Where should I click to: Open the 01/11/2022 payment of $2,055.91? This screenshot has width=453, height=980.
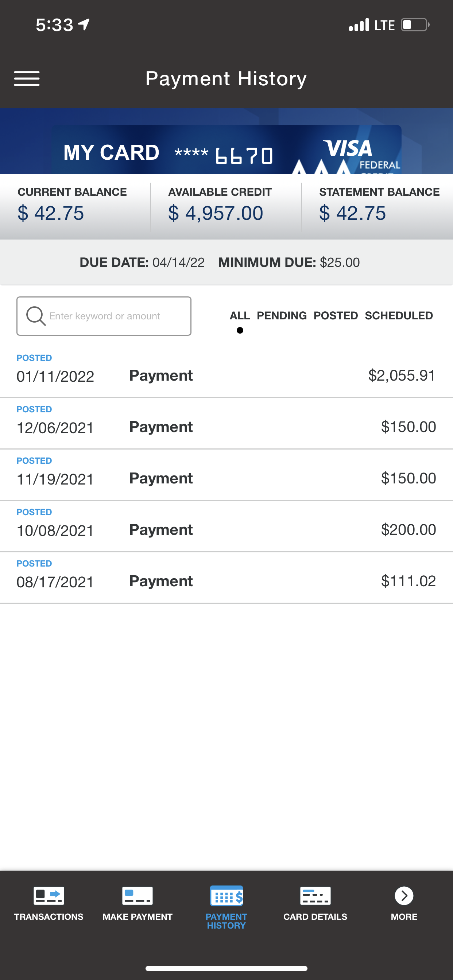tap(226, 372)
